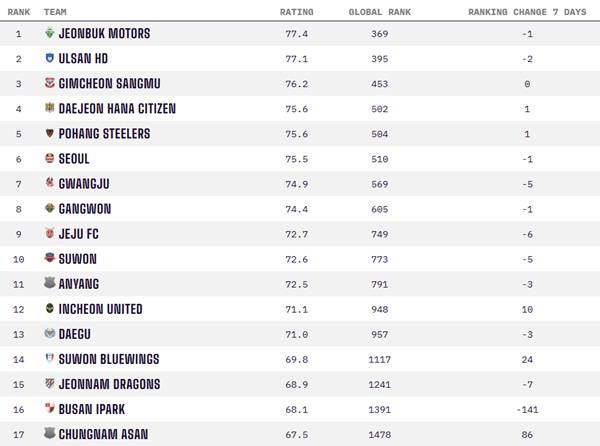The image size is (600, 446).
Task: Sort by Global Rank column header
Action: (376, 12)
